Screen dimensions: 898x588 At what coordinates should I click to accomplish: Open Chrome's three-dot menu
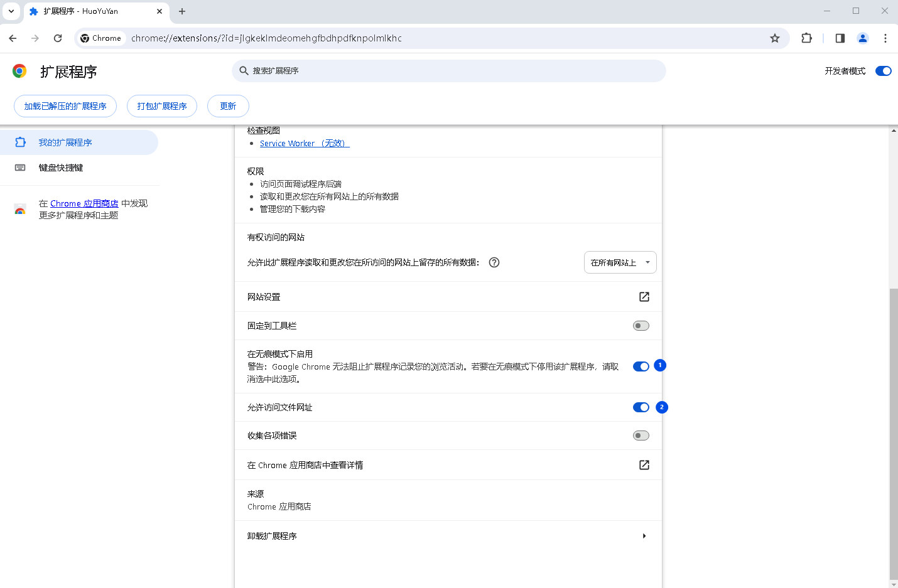(885, 38)
